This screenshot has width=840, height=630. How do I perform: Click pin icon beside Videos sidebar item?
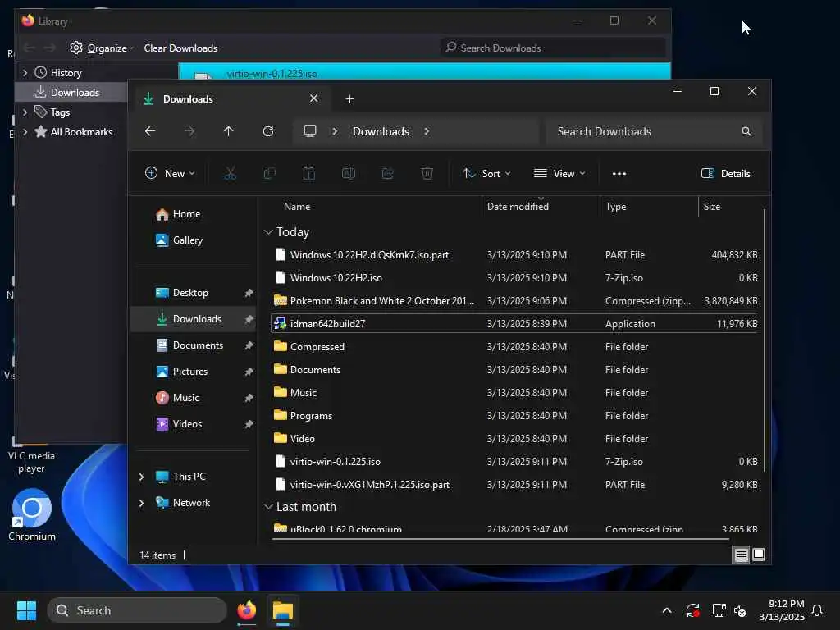(249, 424)
